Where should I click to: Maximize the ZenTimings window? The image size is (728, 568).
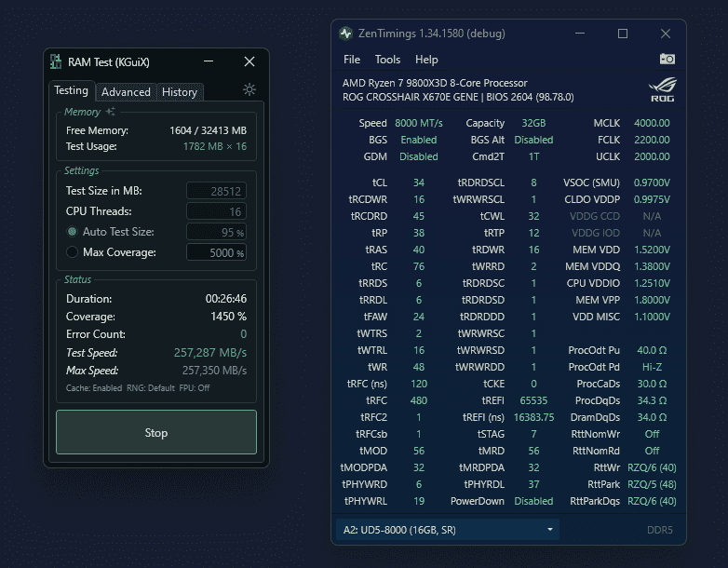[x=623, y=34]
